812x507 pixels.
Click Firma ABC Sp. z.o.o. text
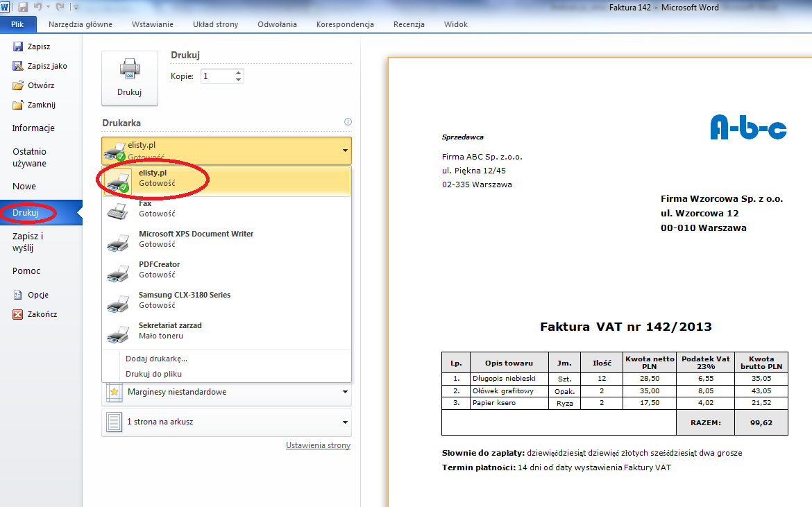(x=482, y=157)
